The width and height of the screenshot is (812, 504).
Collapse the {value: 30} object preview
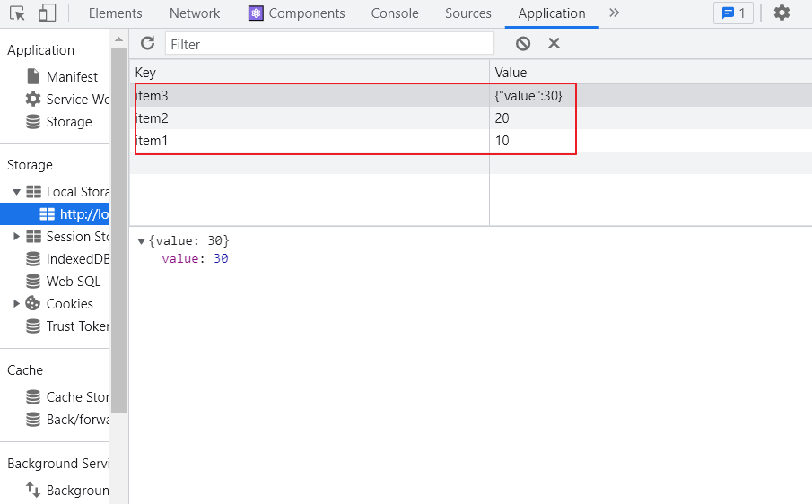point(141,241)
